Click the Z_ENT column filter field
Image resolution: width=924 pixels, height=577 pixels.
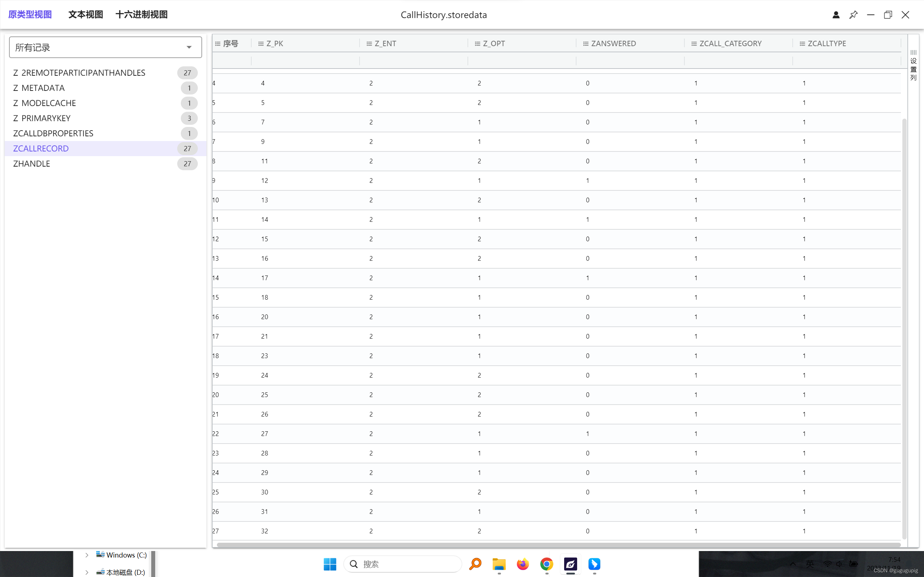point(413,61)
